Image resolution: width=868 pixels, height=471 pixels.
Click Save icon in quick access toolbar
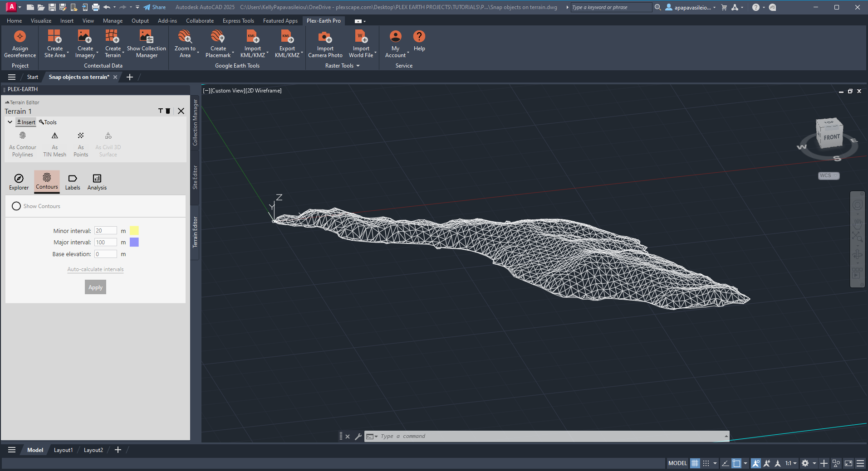point(52,7)
